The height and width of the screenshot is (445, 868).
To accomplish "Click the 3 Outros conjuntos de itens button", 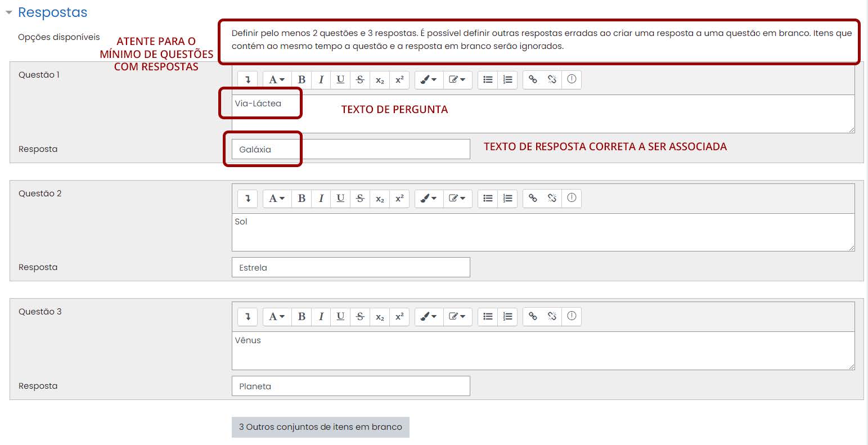I will tap(320, 427).
